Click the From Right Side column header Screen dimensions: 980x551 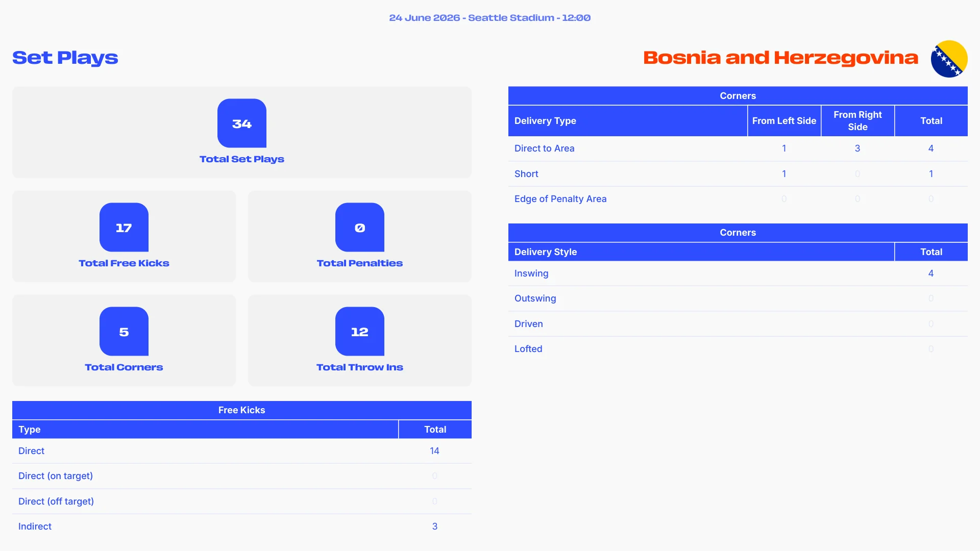pos(858,121)
